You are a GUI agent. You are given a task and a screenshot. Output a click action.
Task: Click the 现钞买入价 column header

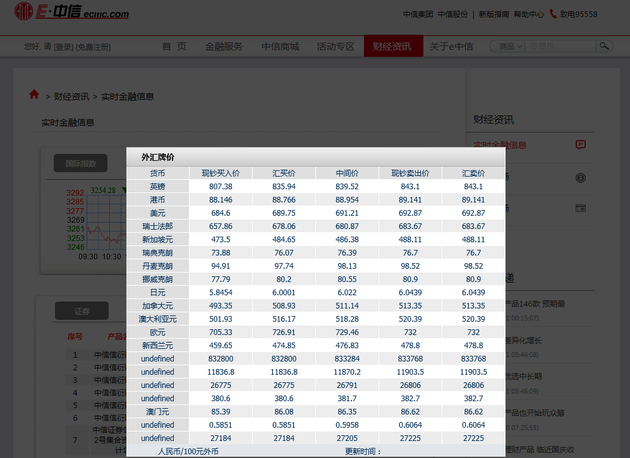point(221,173)
